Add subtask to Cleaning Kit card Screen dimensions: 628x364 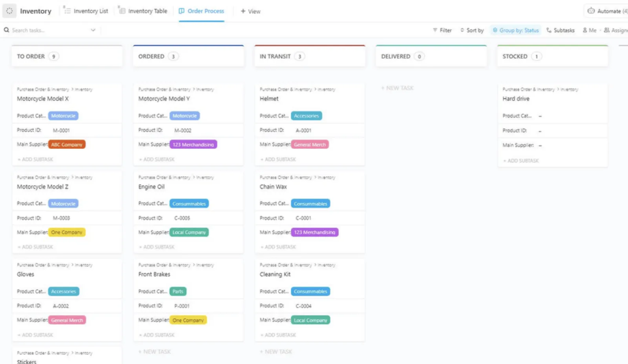click(x=278, y=335)
